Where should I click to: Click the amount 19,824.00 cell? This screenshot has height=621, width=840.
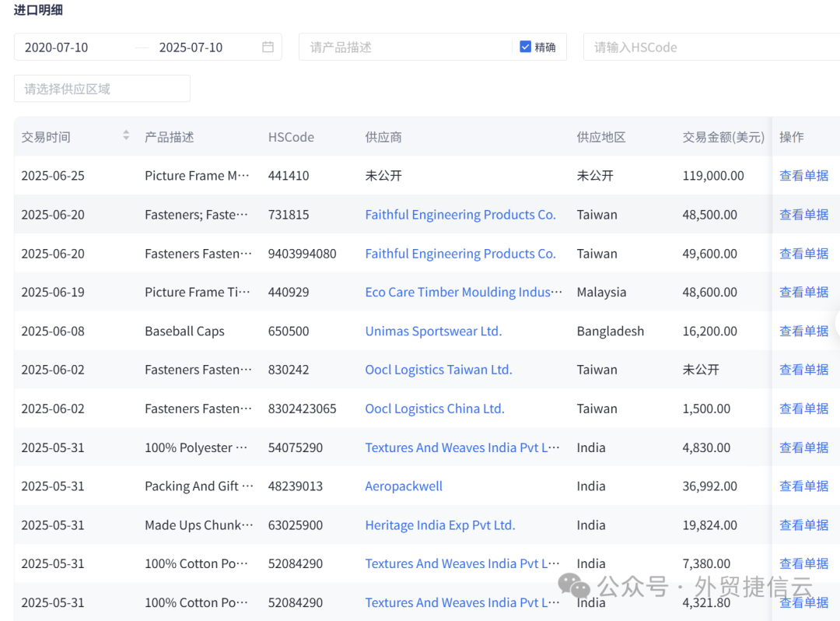coord(710,525)
